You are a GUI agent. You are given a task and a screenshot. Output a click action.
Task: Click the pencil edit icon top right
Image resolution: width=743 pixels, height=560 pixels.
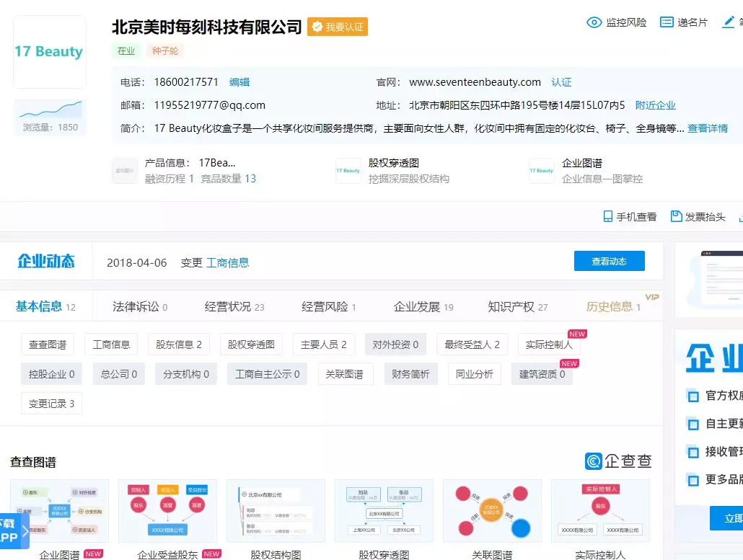point(728,22)
